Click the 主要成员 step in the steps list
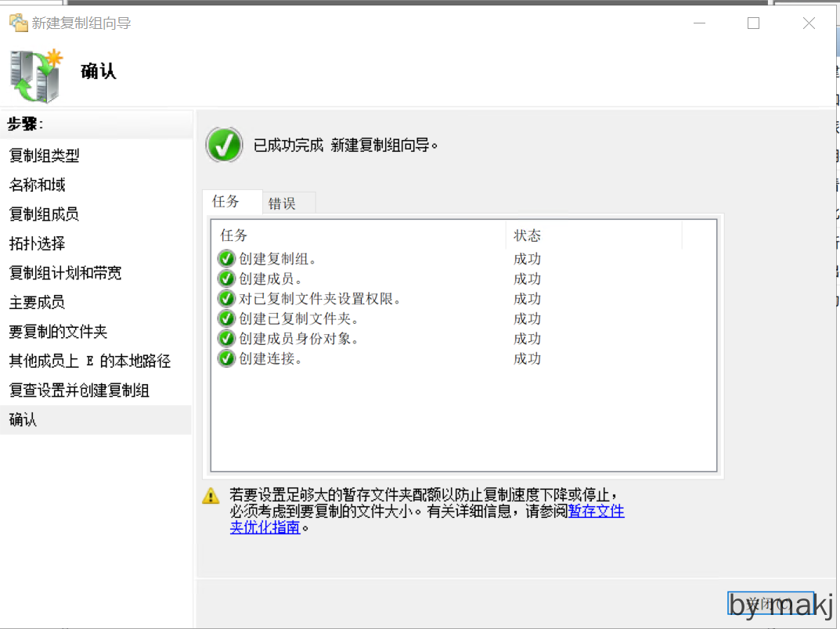Screen dimensions: 840x629 37,302
